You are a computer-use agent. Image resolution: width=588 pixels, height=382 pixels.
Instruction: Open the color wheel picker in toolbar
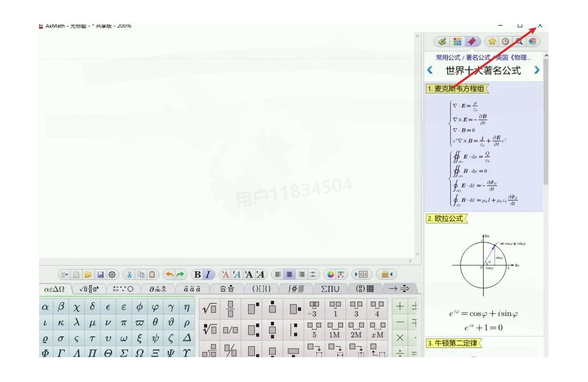(x=330, y=275)
